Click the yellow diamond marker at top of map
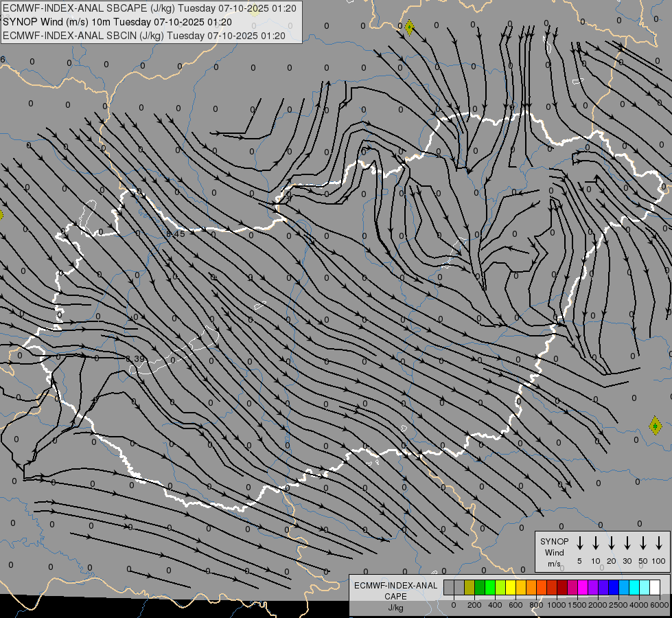672x618 pixels. [409, 28]
